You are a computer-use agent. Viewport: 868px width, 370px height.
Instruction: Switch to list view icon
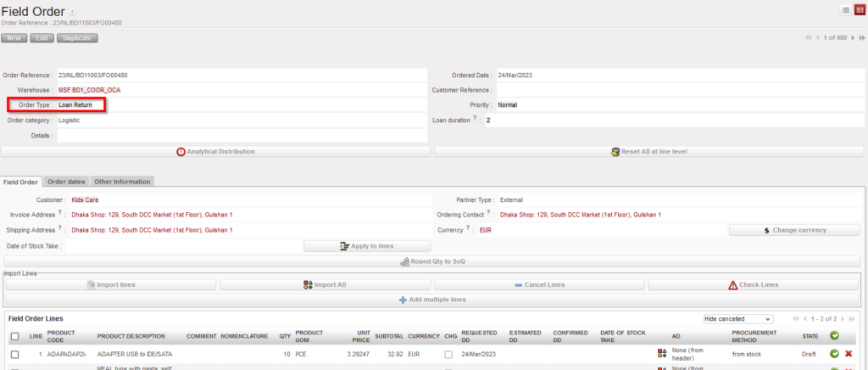click(x=845, y=9)
